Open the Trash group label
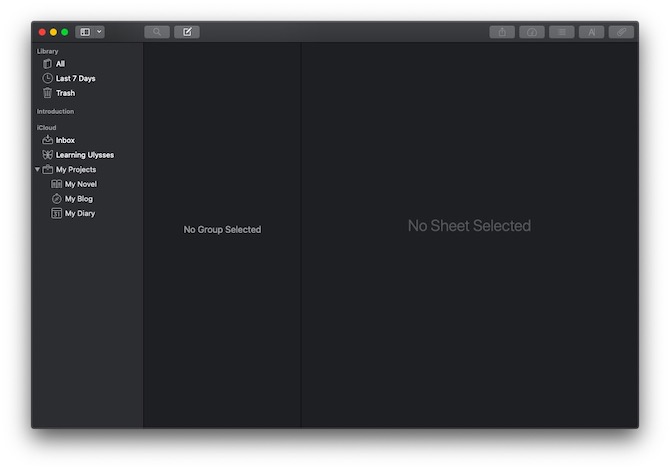The image size is (670, 470). click(65, 93)
